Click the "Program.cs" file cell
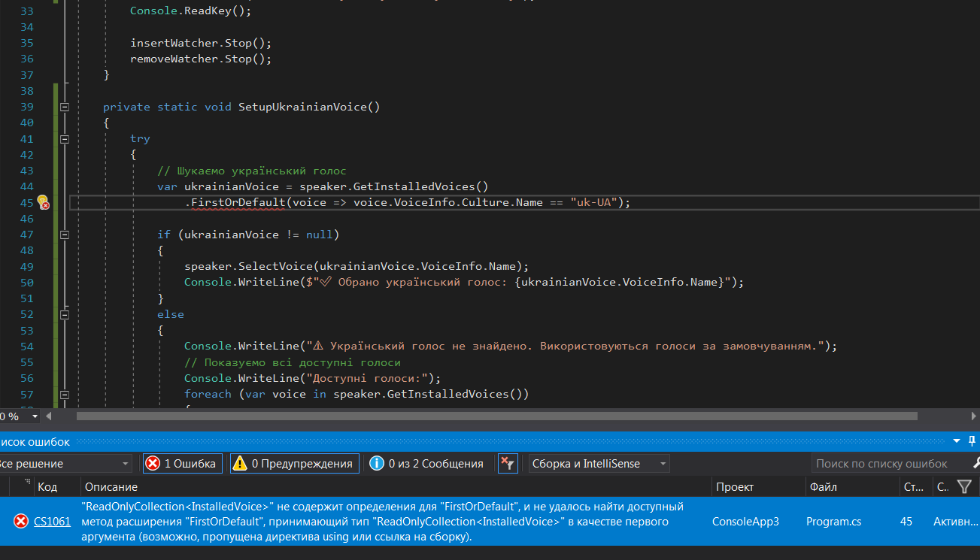 tap(833, 521)
